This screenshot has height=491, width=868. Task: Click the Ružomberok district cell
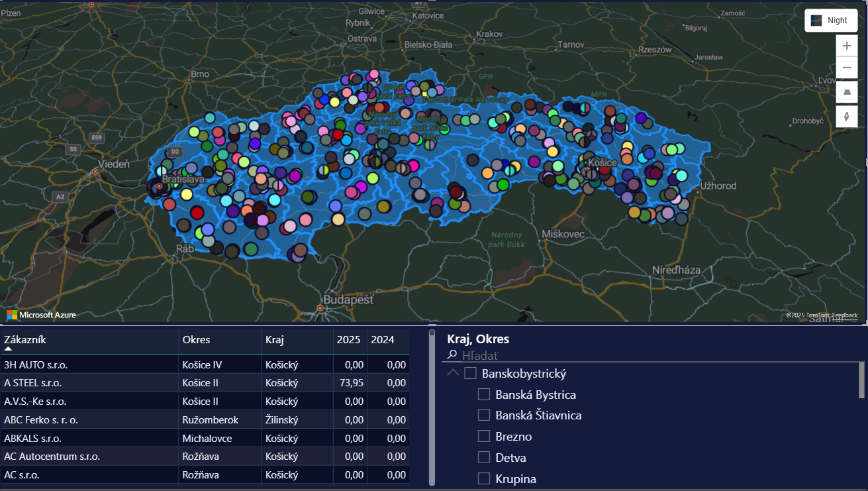[x=220, y=420]
